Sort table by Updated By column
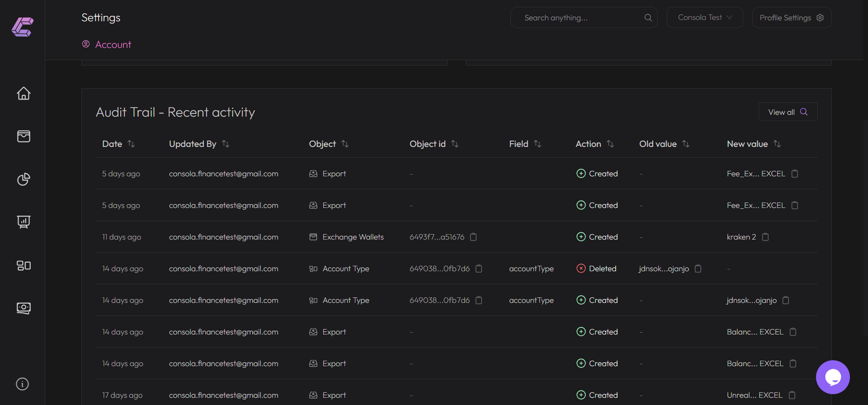This screenshot has height=405, width=868. [226, 144]
